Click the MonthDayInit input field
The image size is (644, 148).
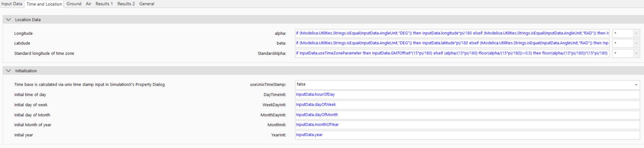click(468, 115)
